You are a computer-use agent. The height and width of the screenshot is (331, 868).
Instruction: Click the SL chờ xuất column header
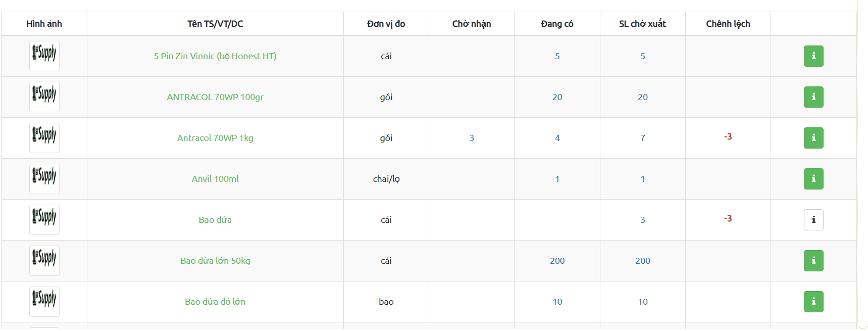tap(642, 24)
